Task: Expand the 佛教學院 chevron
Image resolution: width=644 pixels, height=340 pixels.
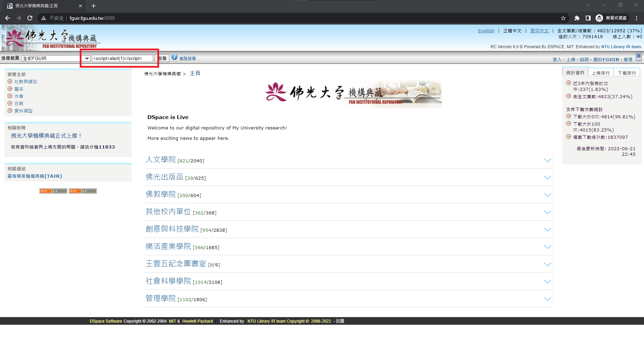Action: [548, 195]
